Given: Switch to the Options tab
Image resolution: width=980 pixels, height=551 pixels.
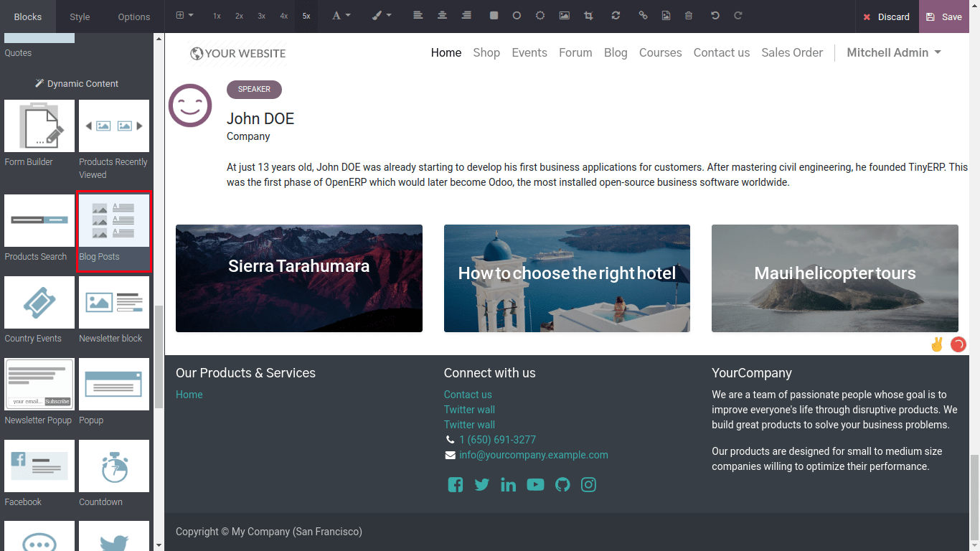Looking at the screenshot, I should tap(134, 17).
